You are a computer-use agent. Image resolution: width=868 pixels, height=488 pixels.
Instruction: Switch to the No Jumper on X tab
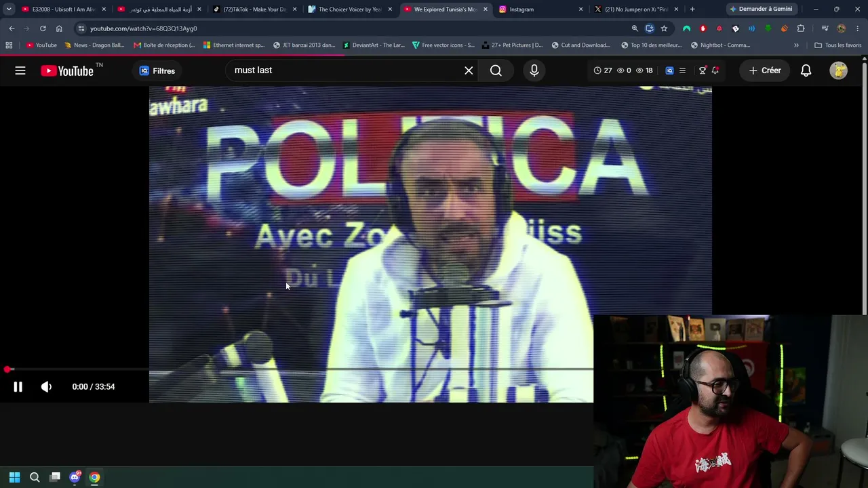click(636, 9)
